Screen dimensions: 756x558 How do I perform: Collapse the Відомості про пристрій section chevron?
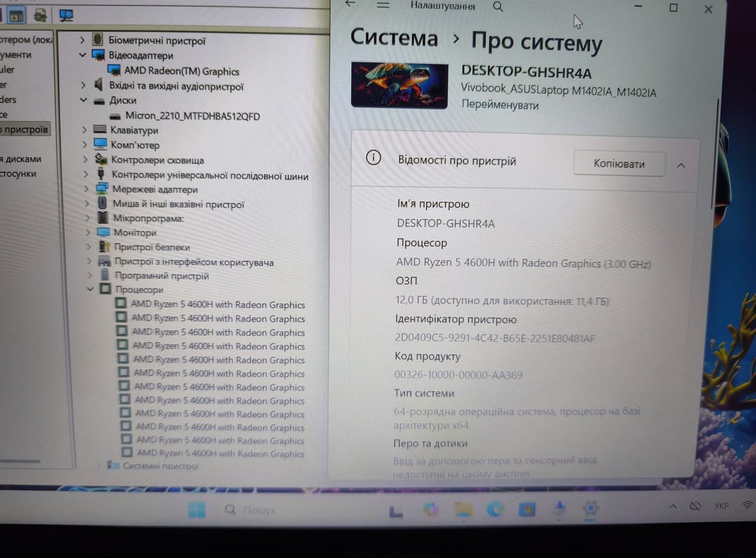click(680, 165)
